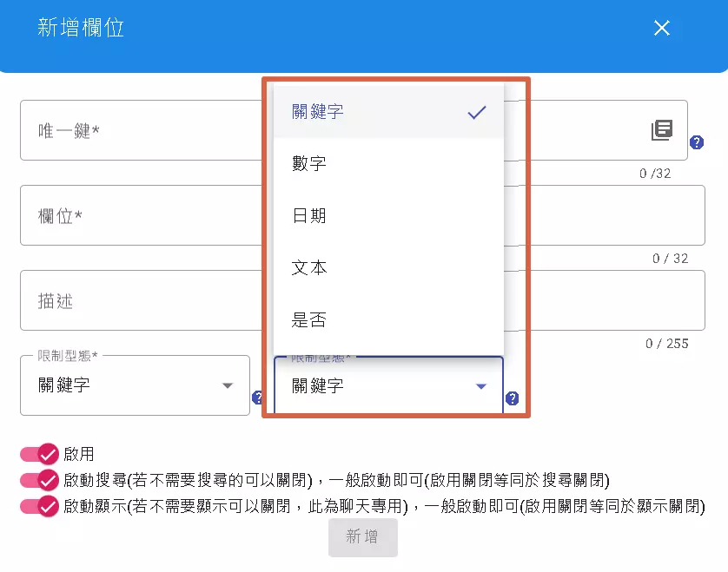Image resolution: width=728 pixels, height=572 pixels.
Task: Close the 新增欄位 dialog
Action: [x=662, y=28]
